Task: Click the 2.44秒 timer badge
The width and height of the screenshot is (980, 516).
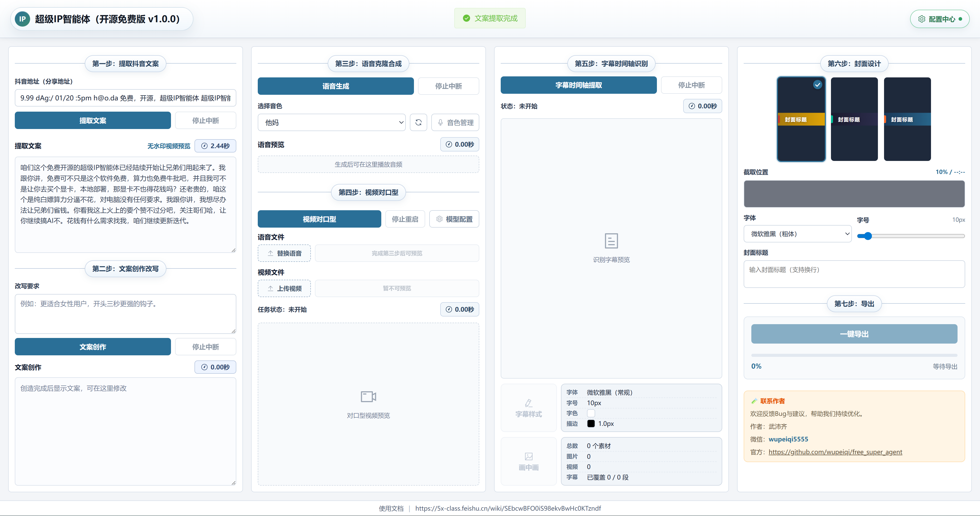Action: pyautogui.click(x=215, y=146)
